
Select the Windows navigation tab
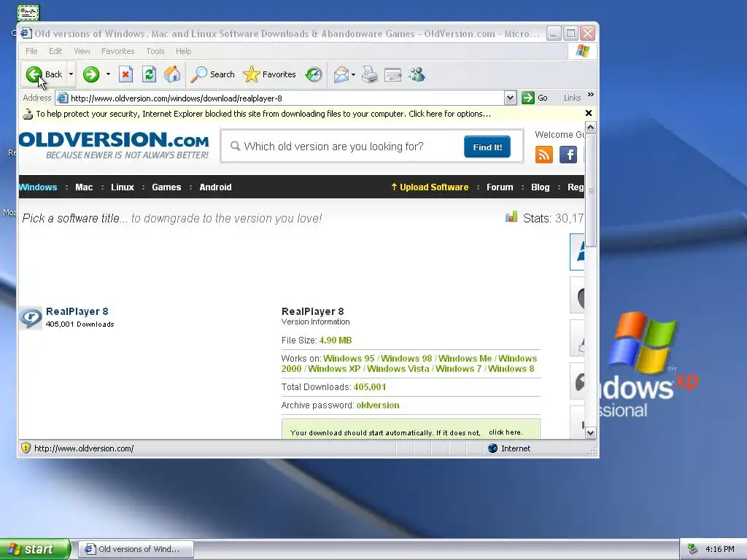[x=38, y=187]
